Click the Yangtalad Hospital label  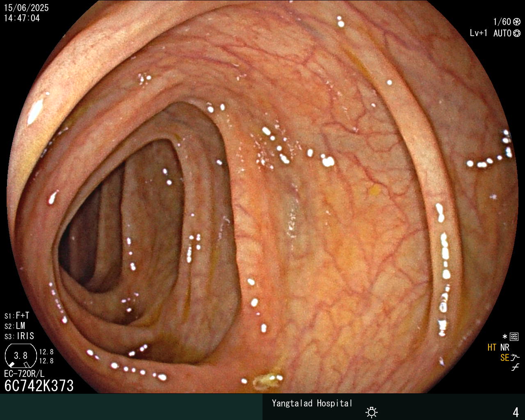point(312,403)
